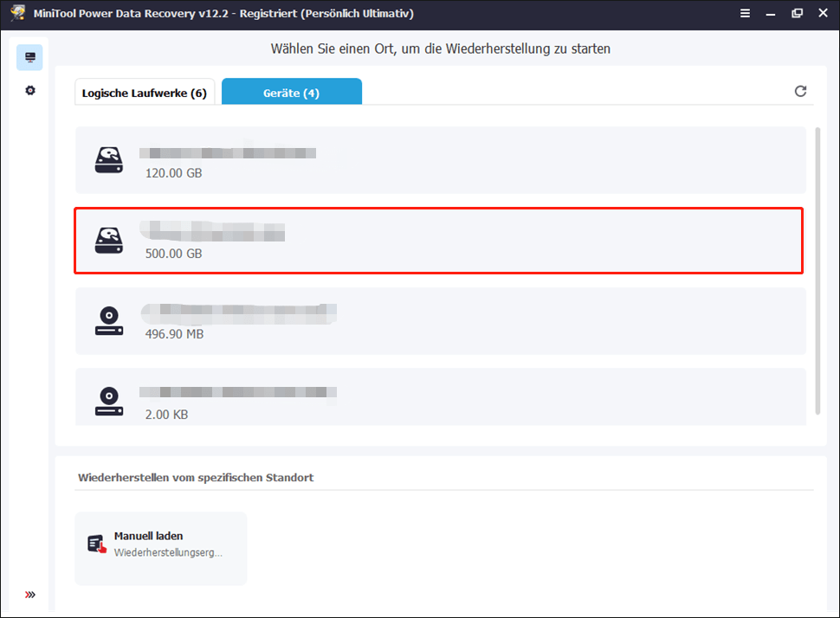
Task: Open settings via the sidebar gear icon
Action: pyautogui.click(x=30, y=90)
